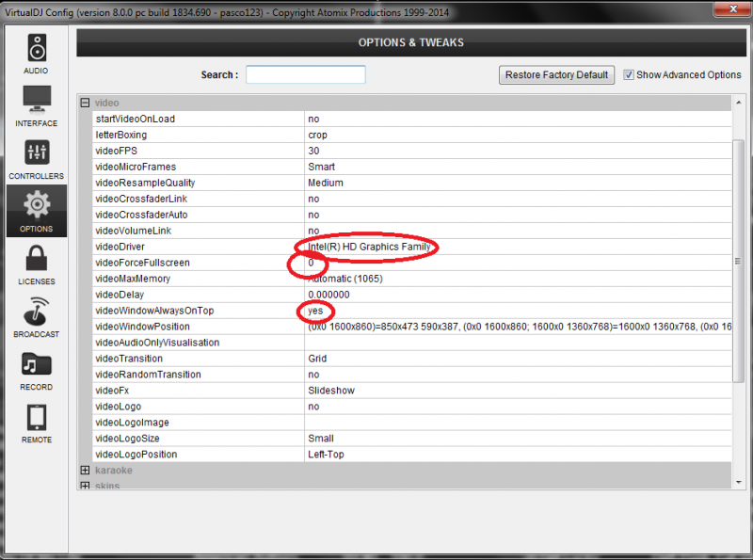Click the options list scrollbar thumb
Screen dimensions: 753x560
(x=738, y=261)
